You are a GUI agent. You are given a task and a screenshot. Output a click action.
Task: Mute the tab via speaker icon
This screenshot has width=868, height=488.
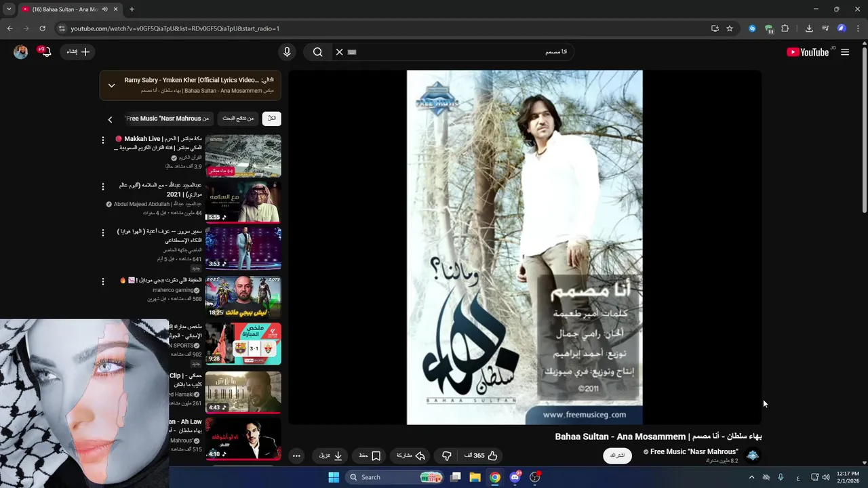click(x=104, y=9)
